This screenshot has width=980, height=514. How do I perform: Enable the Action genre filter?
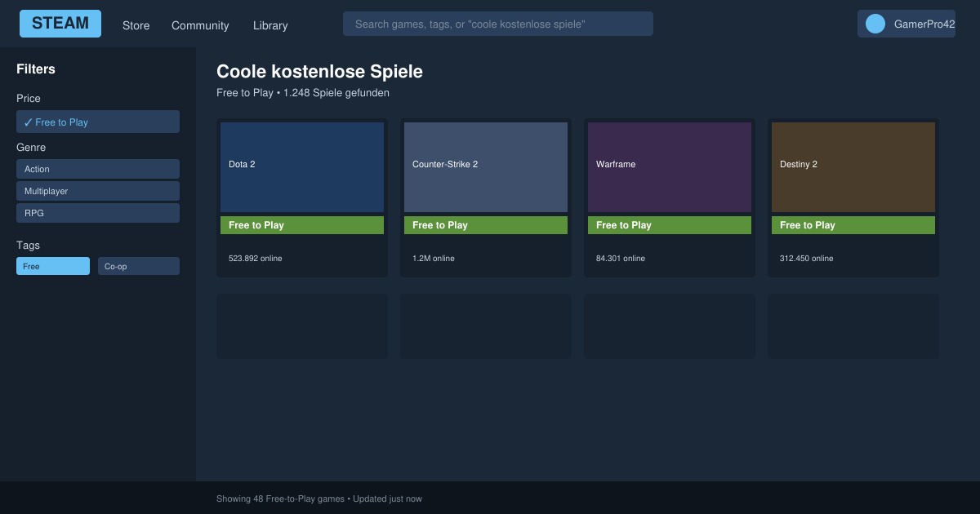pyautogui.click(x=98, y=169)
